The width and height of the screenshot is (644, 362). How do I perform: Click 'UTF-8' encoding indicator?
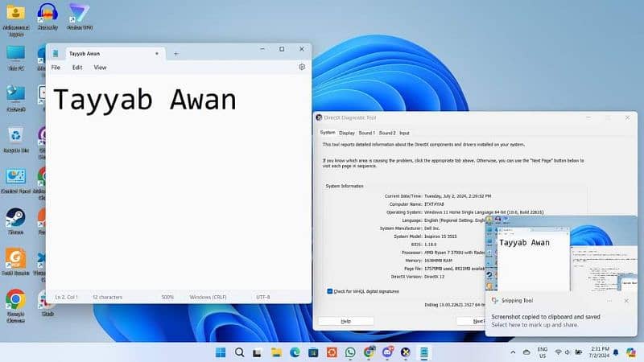coord(263,297)
